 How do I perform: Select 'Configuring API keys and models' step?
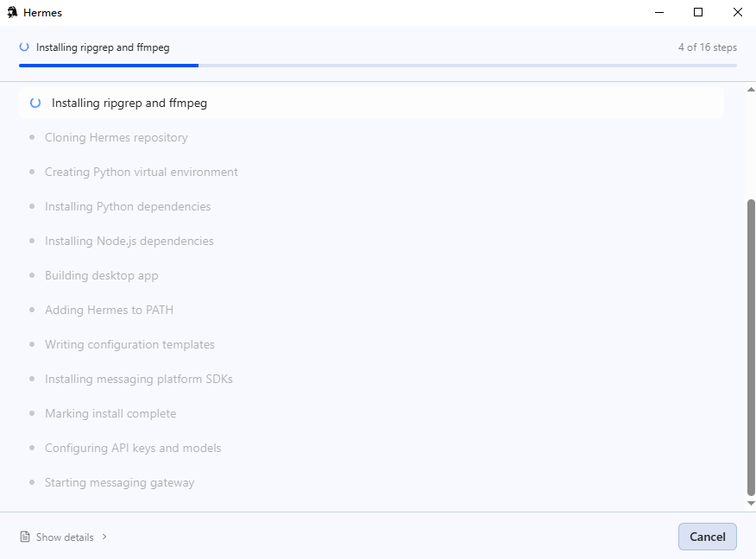pyautogui.click(x=133, y=449)
